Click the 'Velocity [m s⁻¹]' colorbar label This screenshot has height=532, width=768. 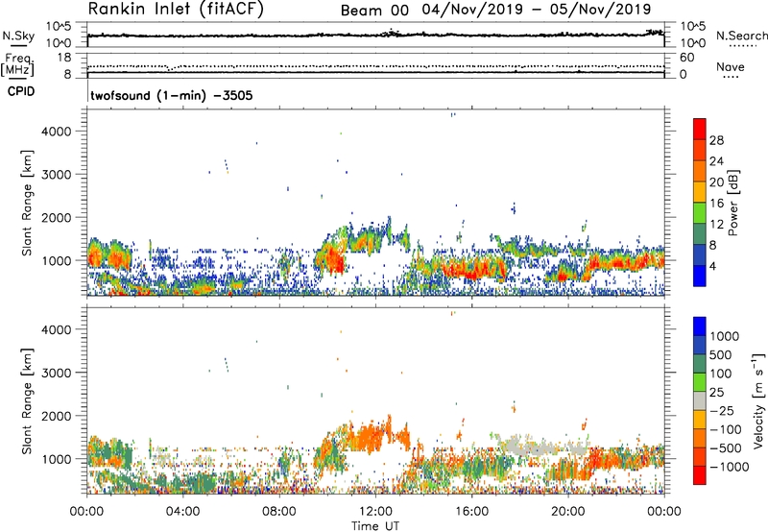click(758, 400)
